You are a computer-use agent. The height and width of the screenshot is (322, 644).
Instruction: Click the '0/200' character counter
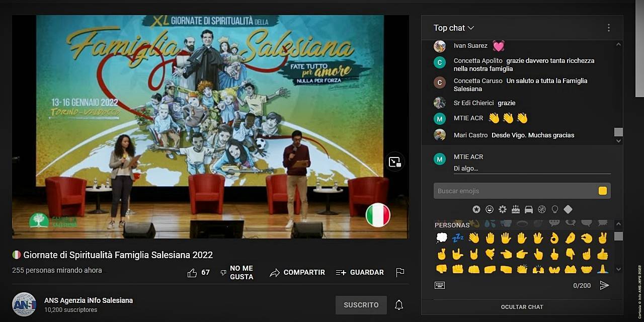[x=582, y=286]
